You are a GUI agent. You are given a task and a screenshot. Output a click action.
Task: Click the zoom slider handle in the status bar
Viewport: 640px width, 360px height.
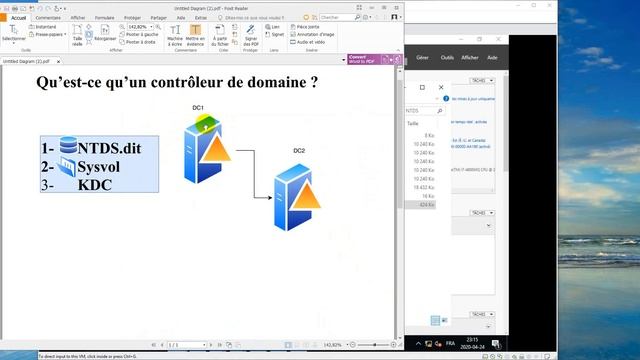click(x=375, y=345)
